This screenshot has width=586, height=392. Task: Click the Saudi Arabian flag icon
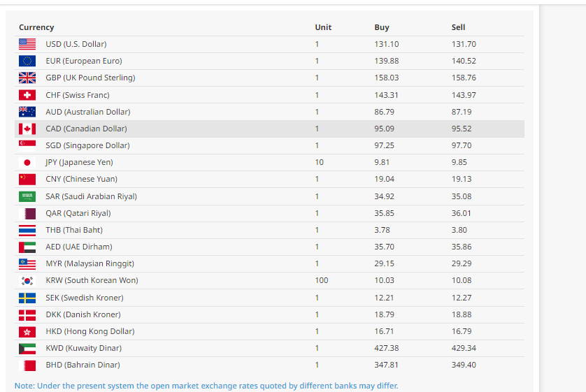(27, 196)
